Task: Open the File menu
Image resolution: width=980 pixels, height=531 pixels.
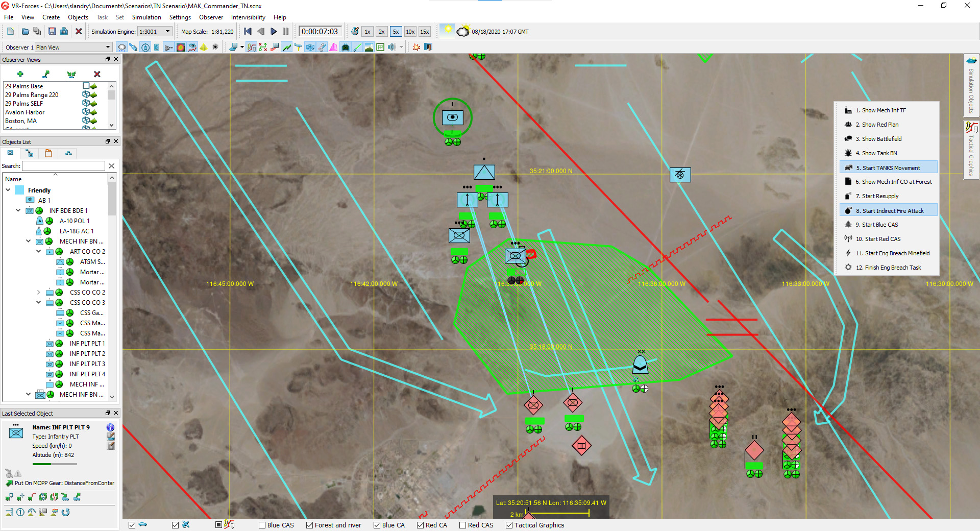Action: (x=9, y=17)
